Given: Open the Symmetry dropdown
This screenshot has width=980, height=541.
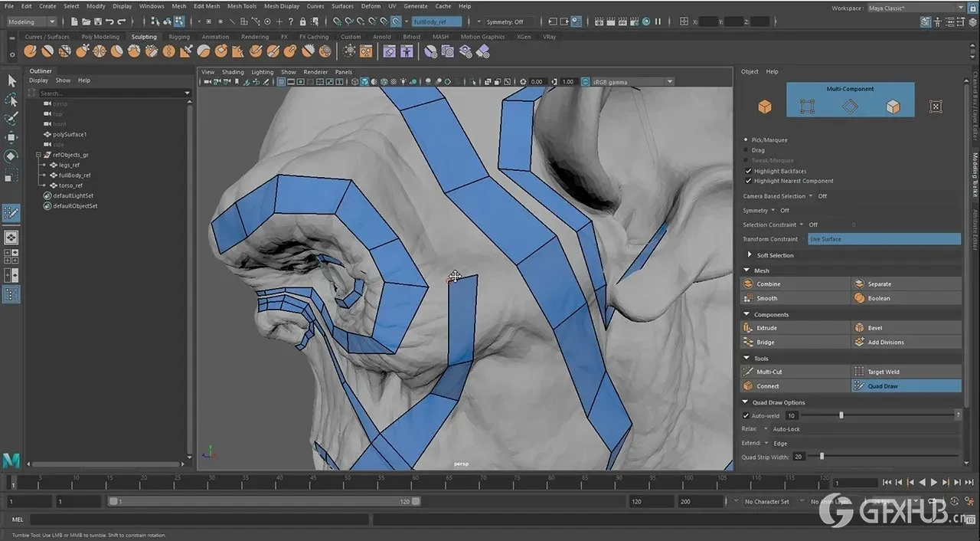Looking at the screenshot, I should click(x=773, y=211).
